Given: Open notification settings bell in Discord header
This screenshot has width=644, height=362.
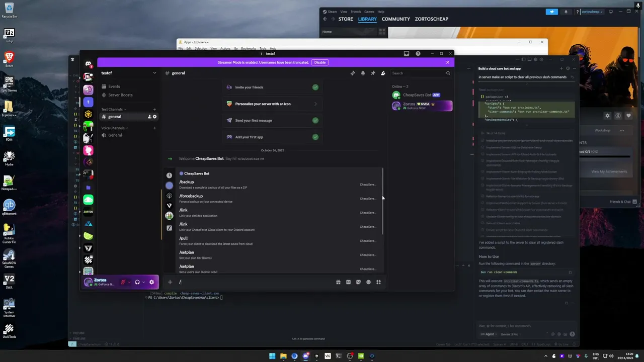Looking at the screenshot, I should pyautogui.click(x=363, y=73).
